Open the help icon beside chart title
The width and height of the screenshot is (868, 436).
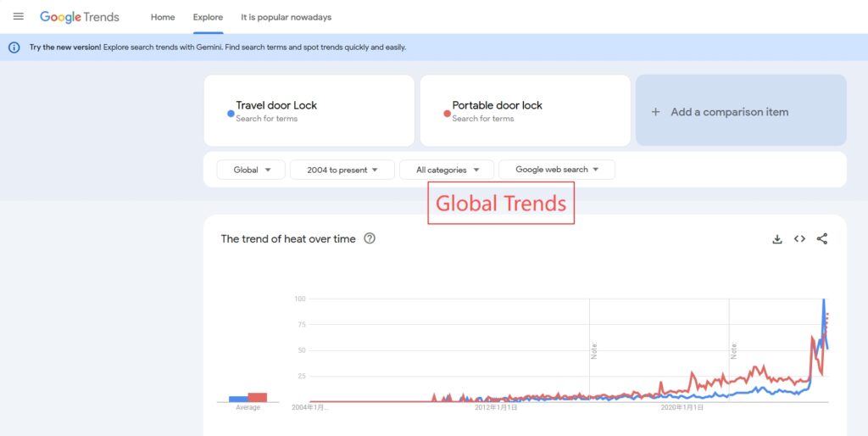point(370,239)
